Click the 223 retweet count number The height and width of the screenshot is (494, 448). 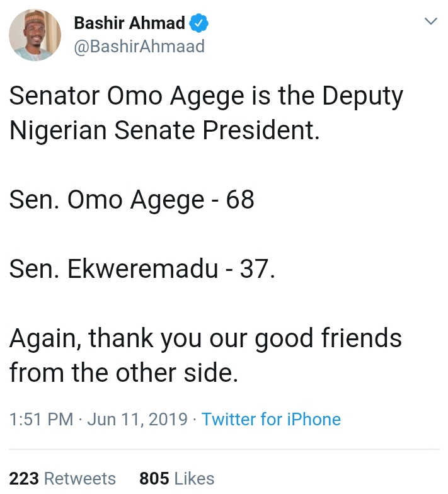tap(24, 479)
